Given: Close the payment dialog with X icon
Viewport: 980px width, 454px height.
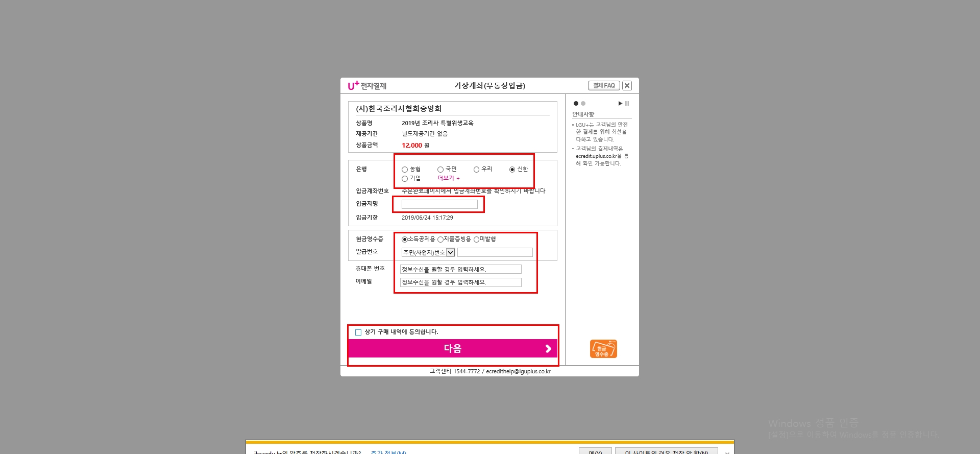Looking at the screenshot, I should [627, 86].
